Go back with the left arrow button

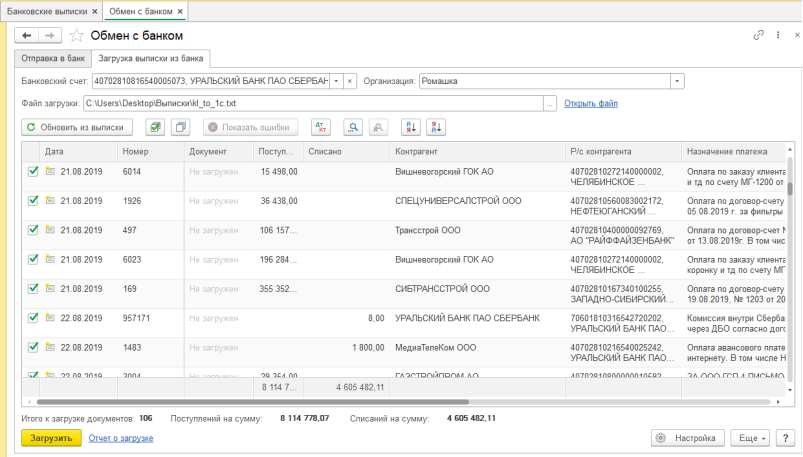(27, 35)
